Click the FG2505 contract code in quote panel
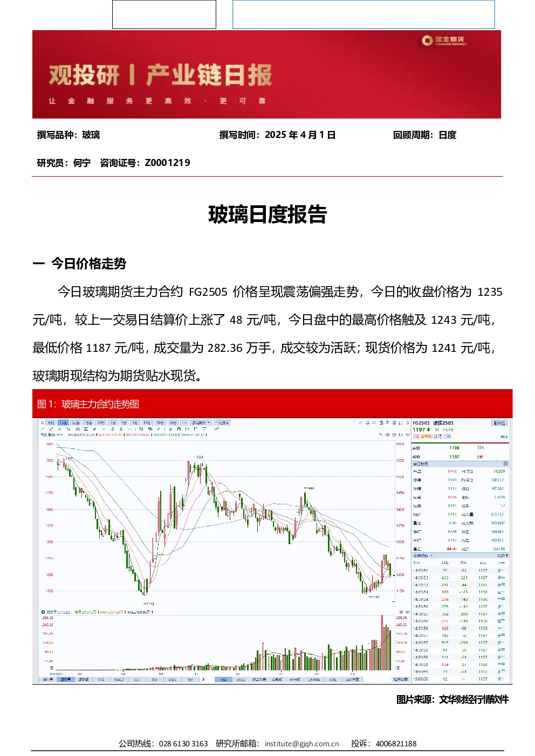 coord(421,423)
